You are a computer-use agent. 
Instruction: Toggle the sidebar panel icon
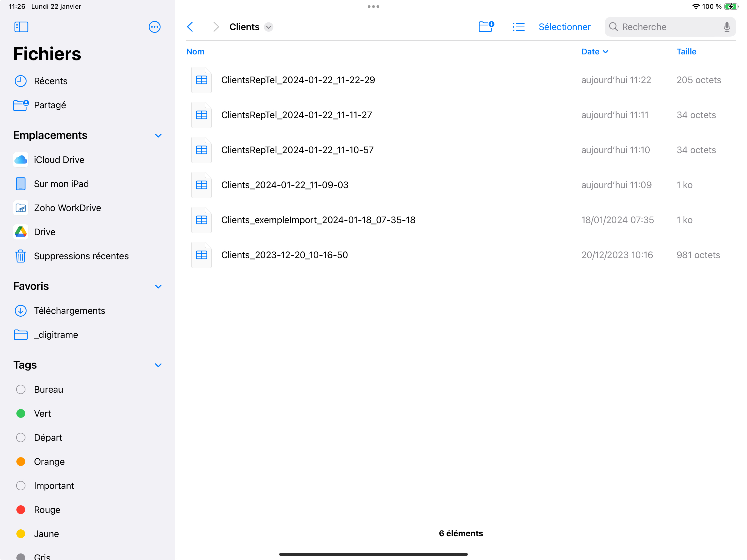pos(21,27)
